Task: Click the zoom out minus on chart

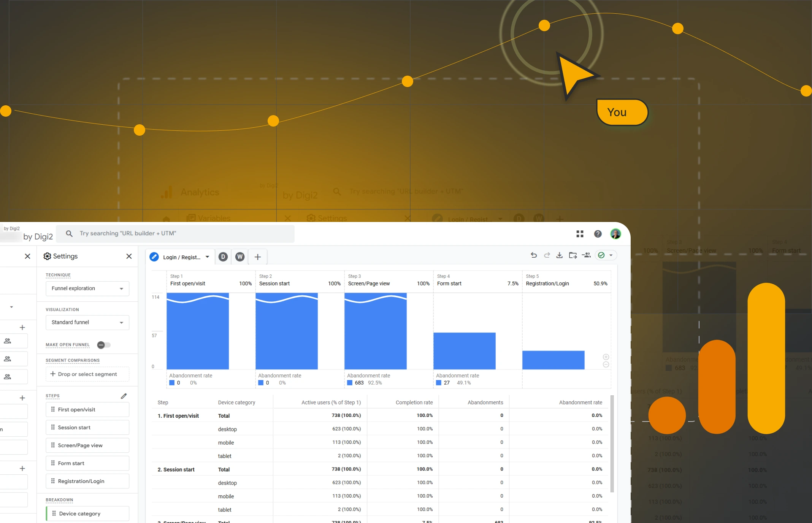Action: [606, 365]
